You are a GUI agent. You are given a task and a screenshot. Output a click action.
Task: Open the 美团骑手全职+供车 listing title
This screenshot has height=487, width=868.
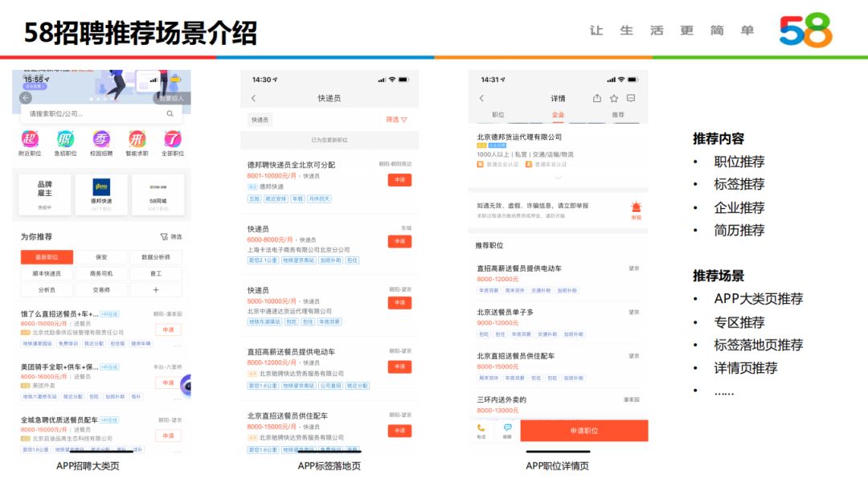(59, 367)
